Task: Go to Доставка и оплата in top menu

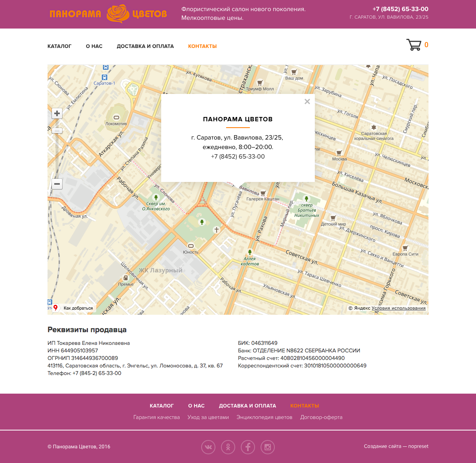Action: [x=145, y=46]
